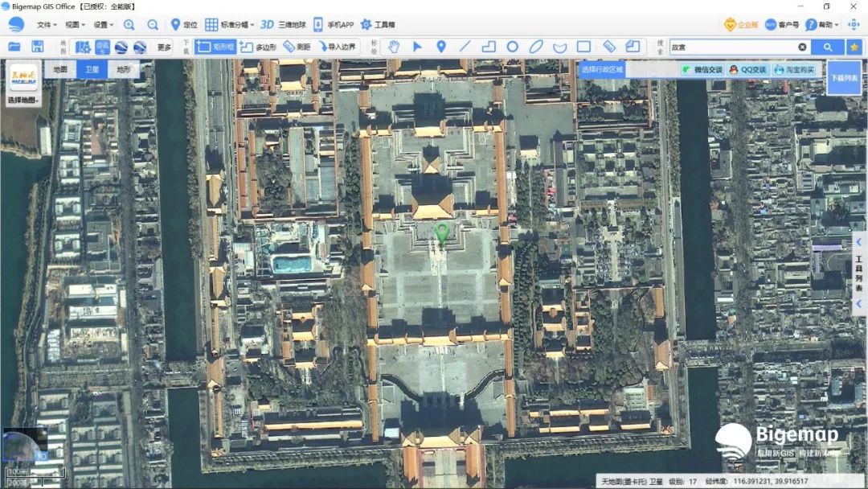Screen dimensions: 868x489
Task: Collapse the 工具列表 panel upper arrow
Action: coord(858,242)
